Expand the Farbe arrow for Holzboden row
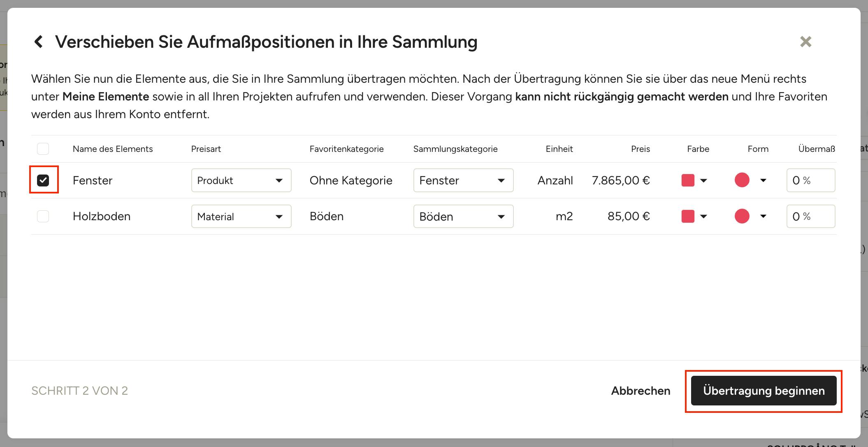 tap(703, 216)
